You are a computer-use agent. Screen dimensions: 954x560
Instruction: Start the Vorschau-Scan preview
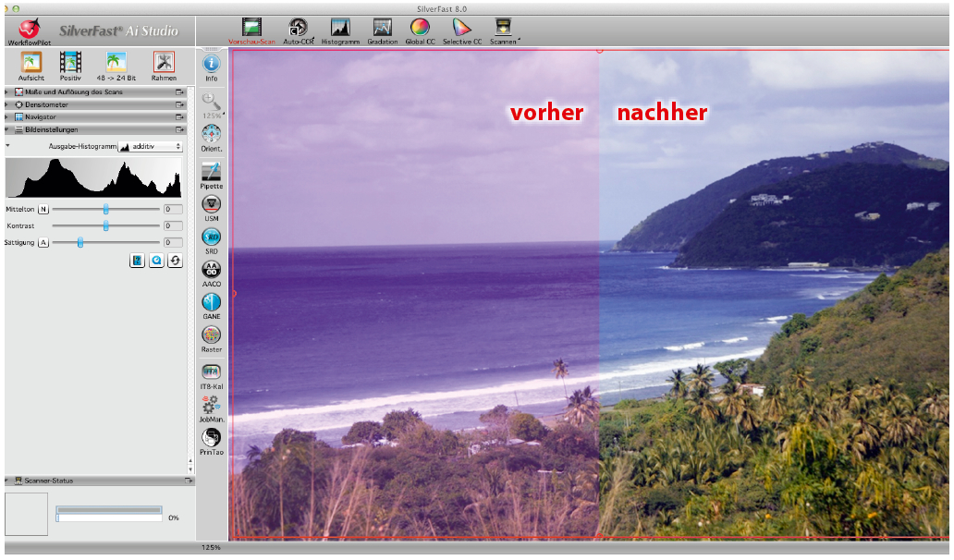point(251,31)
